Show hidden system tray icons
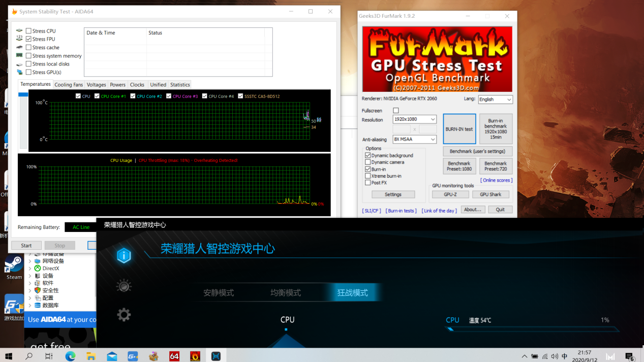The image size is (644, 362). 525,356
